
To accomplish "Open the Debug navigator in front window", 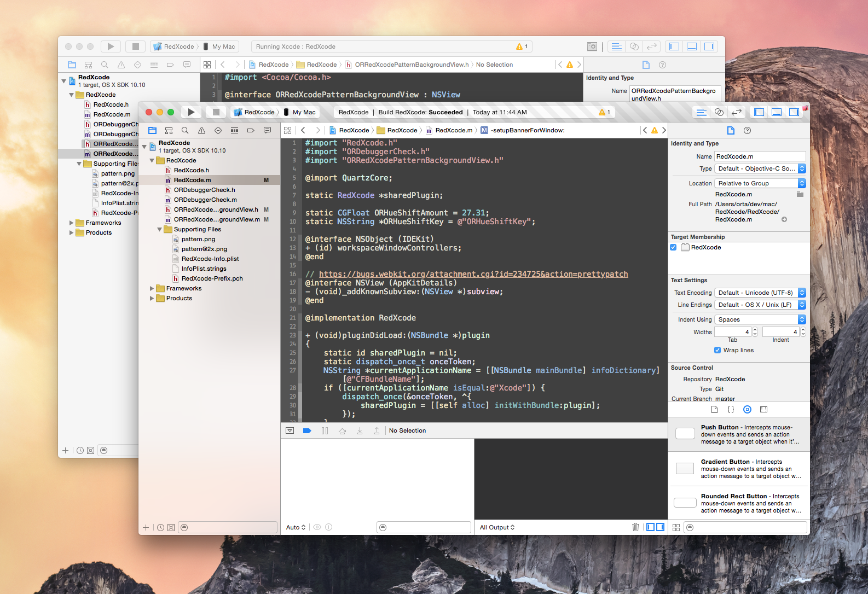I will pos(235,130).
